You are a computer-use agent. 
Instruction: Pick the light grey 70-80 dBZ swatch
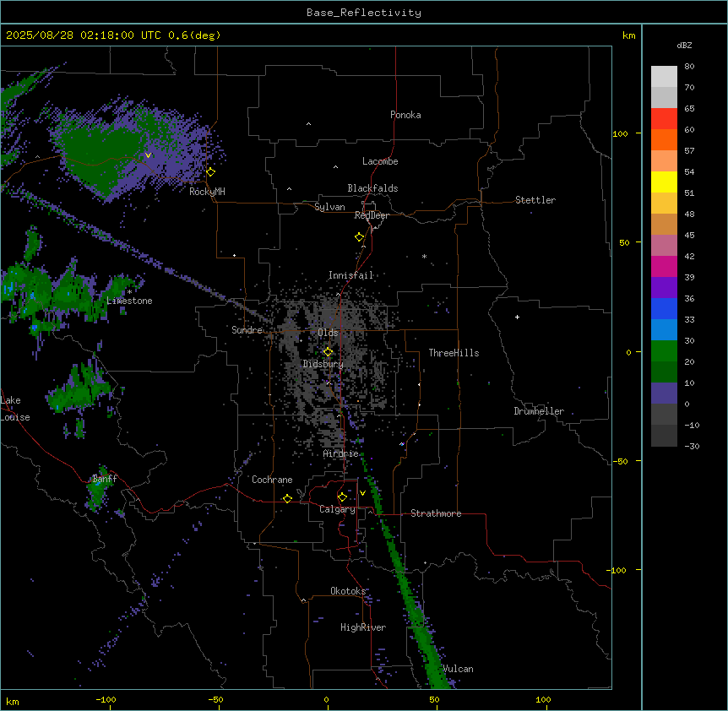tap(664, 77)
